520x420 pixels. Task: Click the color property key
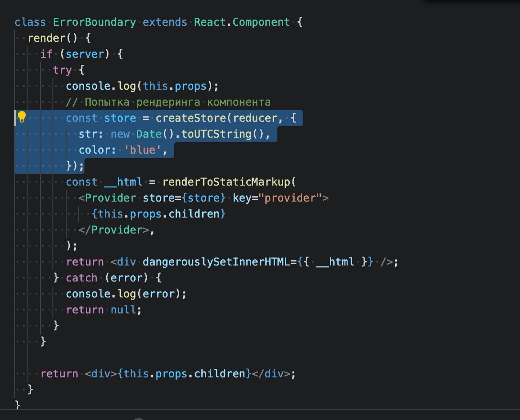94,150
